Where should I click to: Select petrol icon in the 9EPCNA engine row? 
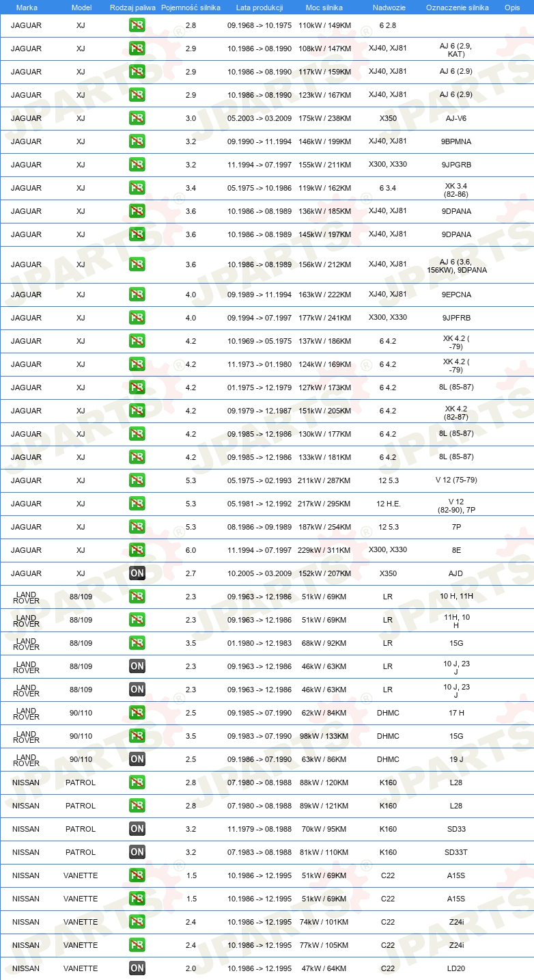(137, 295)
